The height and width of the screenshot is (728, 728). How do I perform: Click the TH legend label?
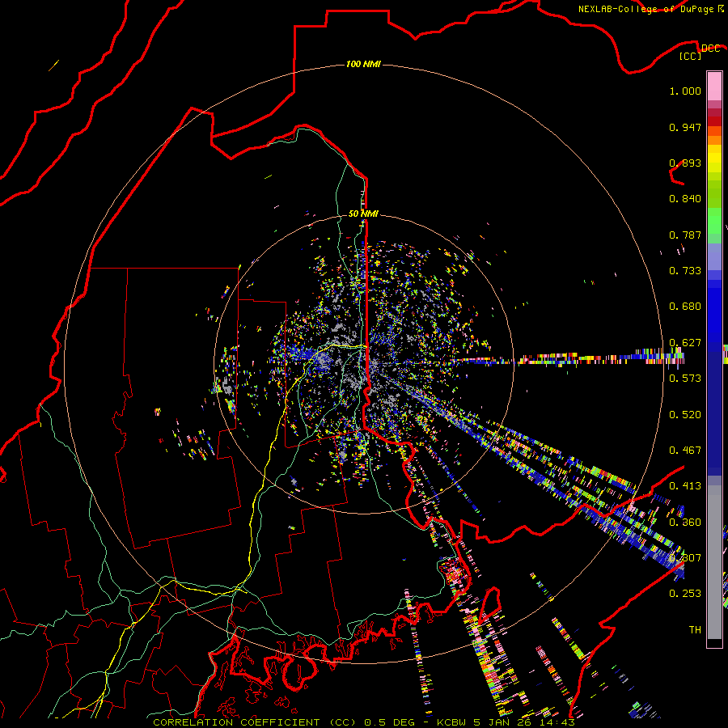pos(695,630)
